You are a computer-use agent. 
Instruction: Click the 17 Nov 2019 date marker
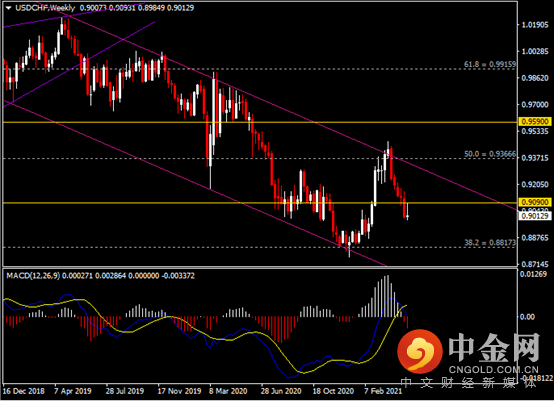[x=179, y=391]
